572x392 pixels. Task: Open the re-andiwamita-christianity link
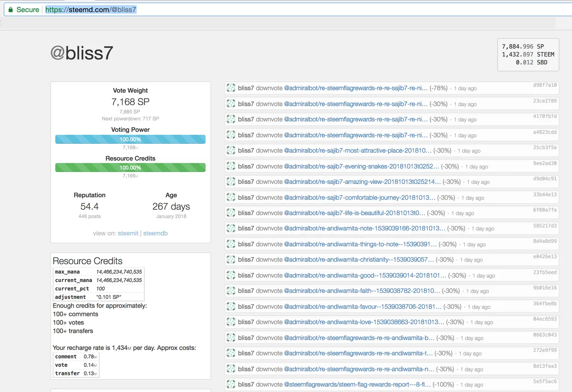[x=359, y=259]
